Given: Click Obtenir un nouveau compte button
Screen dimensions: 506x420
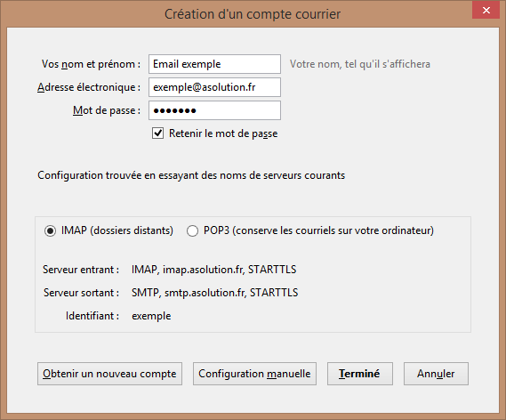Looking at the screenshot, I should tap(109, 374).
